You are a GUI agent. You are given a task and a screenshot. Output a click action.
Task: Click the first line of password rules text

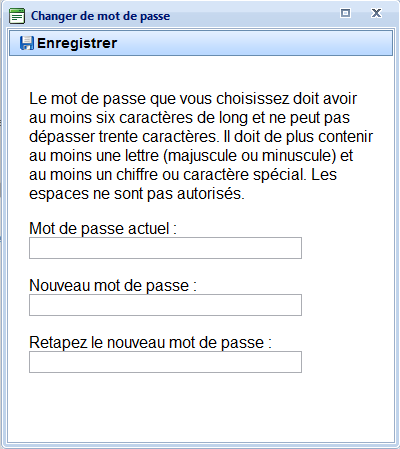click(193, 99)
